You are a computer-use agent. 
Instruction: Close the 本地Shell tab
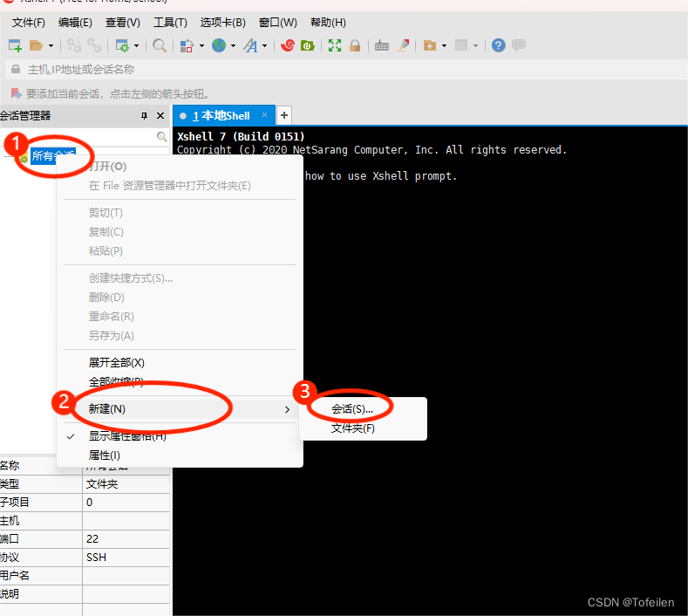264,114
